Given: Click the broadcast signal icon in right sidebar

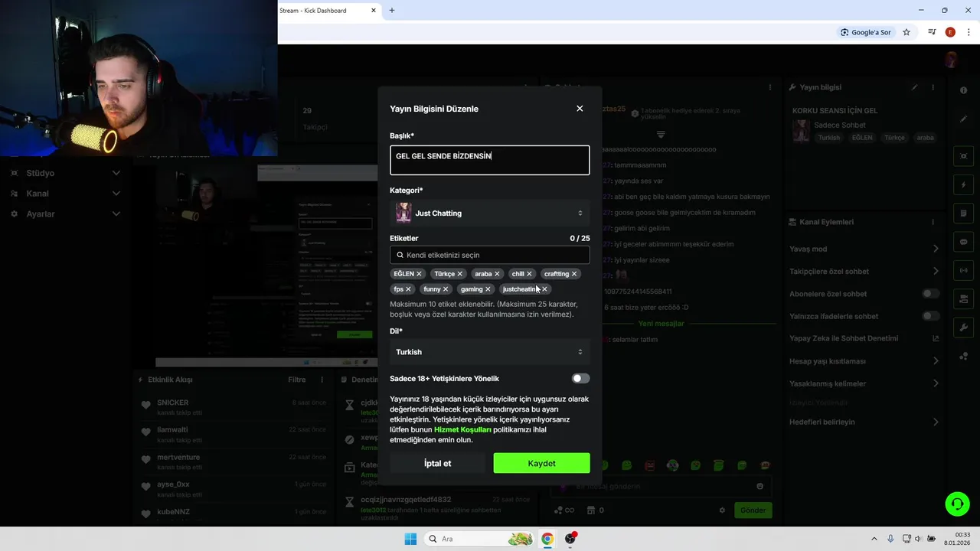Looking at the screenshot, I should coord(964,270).
